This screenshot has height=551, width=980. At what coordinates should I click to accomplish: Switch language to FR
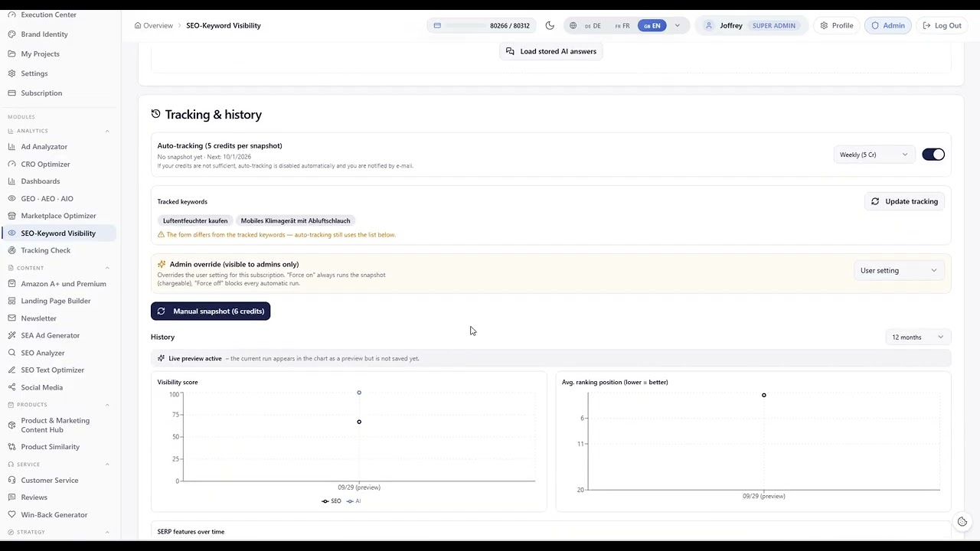pos(622,25)
